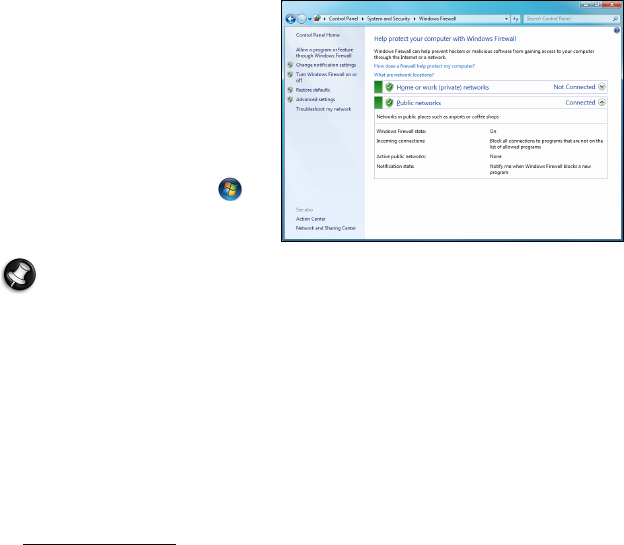Open What are network locations link
This screenshot has width=624, height=545.
[404, 75]
